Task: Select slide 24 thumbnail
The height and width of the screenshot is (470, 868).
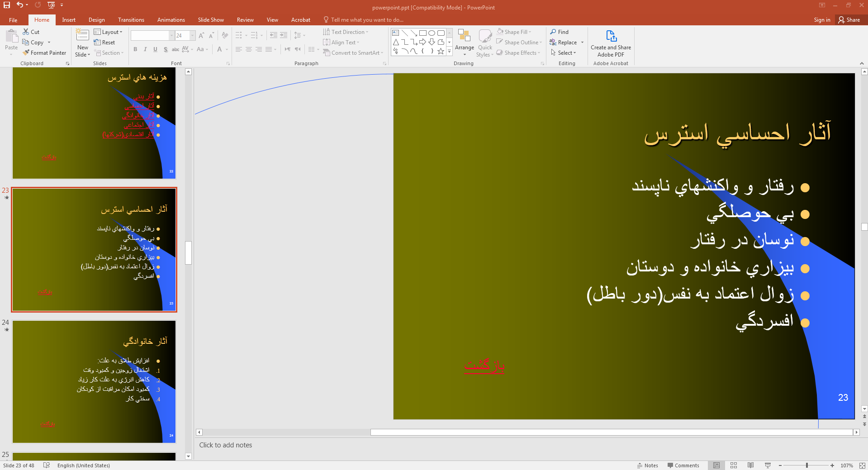Action: point(94,382)
